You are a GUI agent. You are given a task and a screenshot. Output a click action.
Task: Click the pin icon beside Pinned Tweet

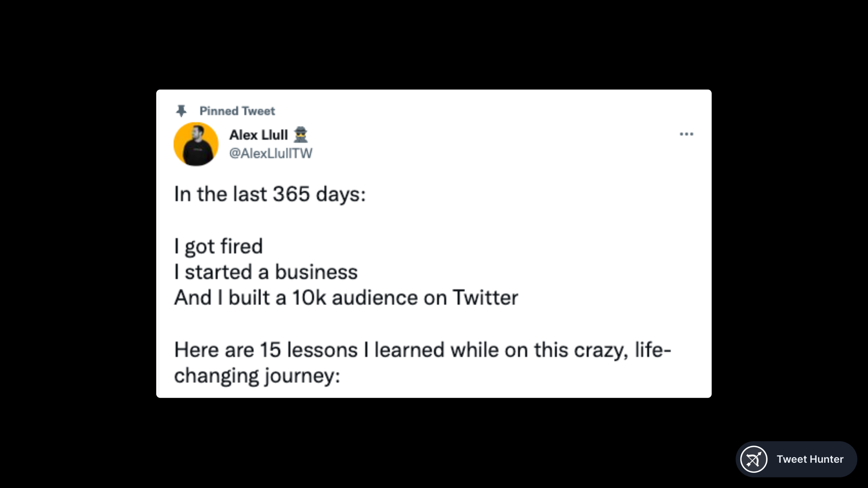pos(181,111)
